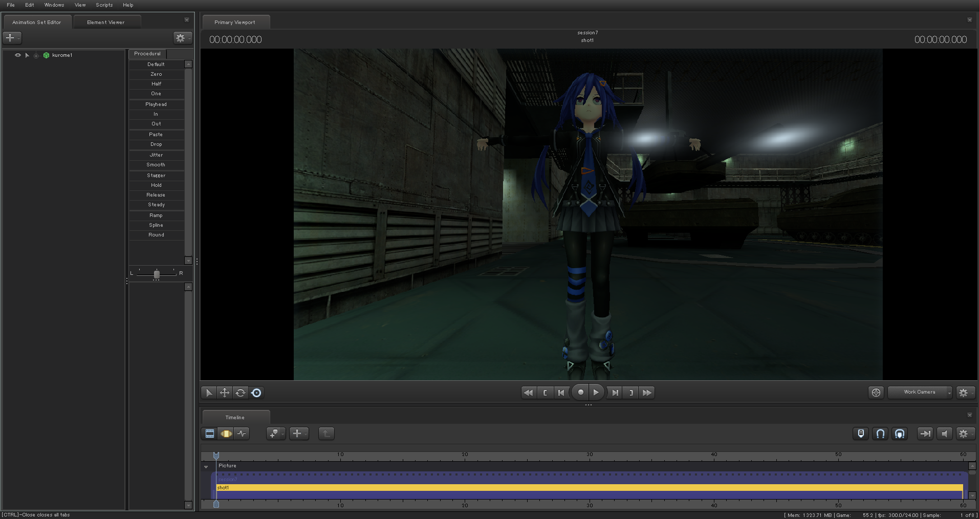Select the move manipulator tool under viewport
Image resolution: width=980 pixels, height=519 pixels.
[x=225, y=393]
